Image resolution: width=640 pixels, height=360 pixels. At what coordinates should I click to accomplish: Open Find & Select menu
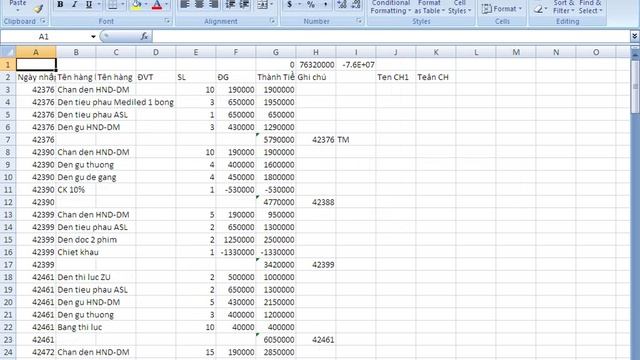[590, 7]
